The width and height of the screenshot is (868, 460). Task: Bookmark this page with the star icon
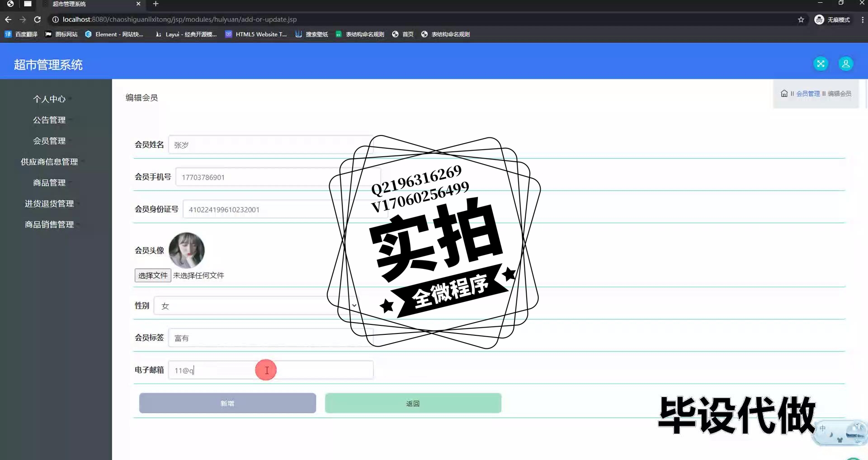coord(801,19)
